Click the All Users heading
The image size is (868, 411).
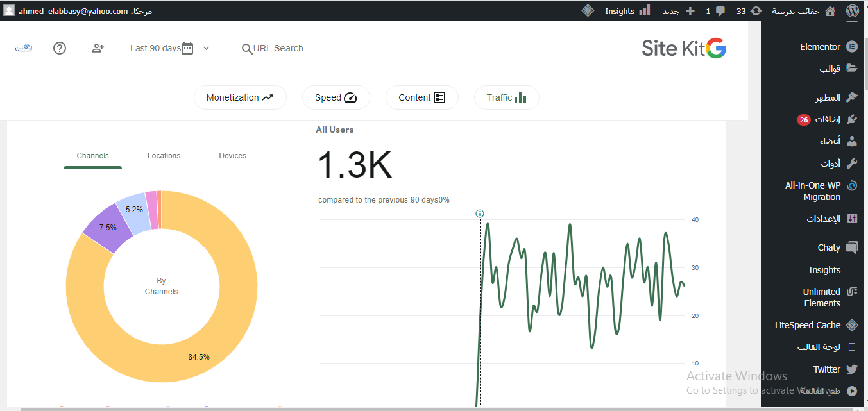click(x=335, y=130)
